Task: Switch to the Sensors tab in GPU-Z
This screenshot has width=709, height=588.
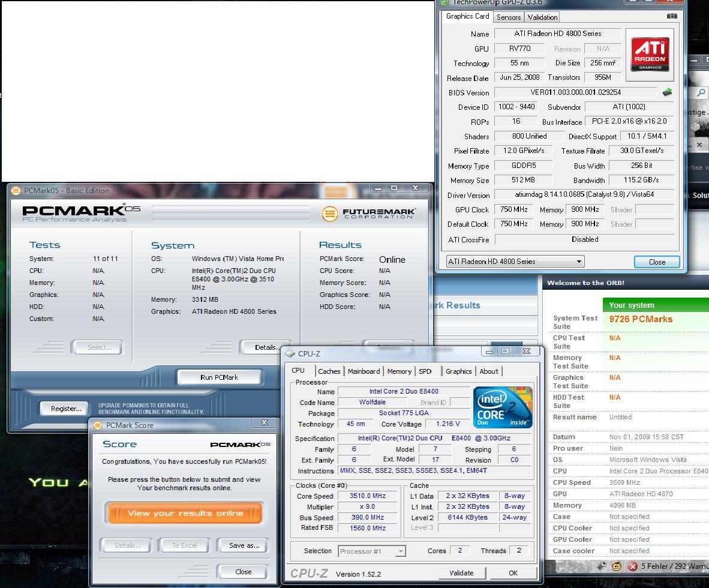Action: click(508, 17)
